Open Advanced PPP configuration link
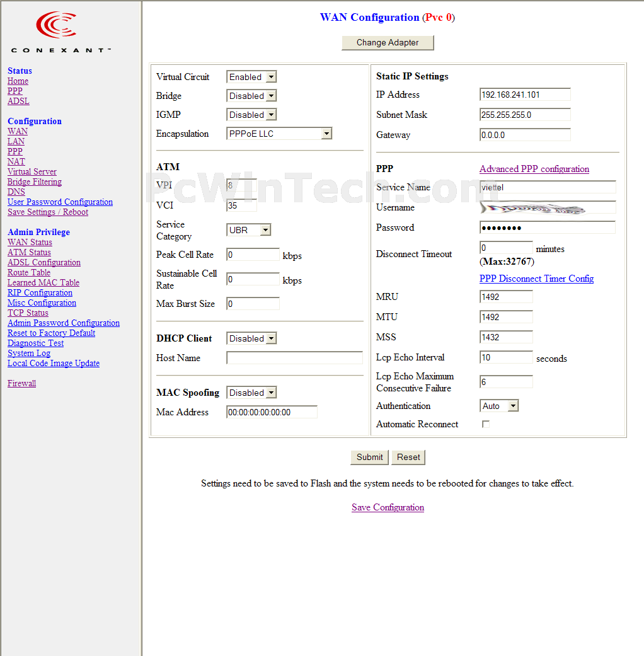Image resolution: width=644 pixels, height=656 pixels. [534, 170]
